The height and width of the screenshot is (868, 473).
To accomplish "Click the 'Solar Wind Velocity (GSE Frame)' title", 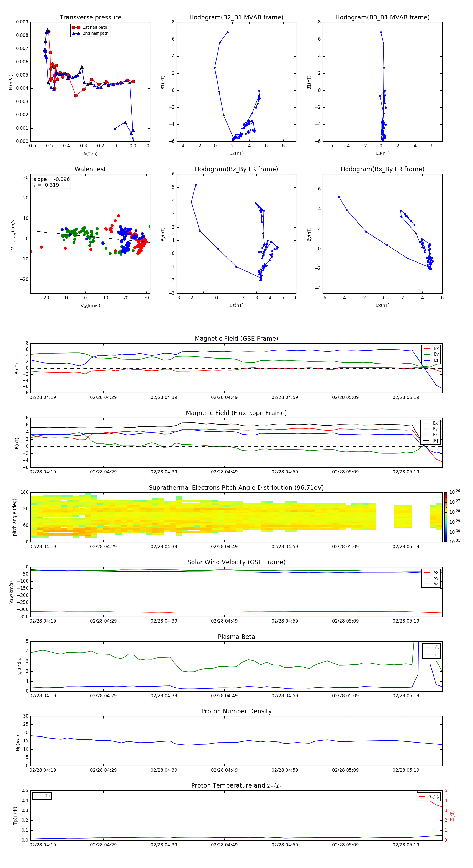I will [x=236, y=562].
